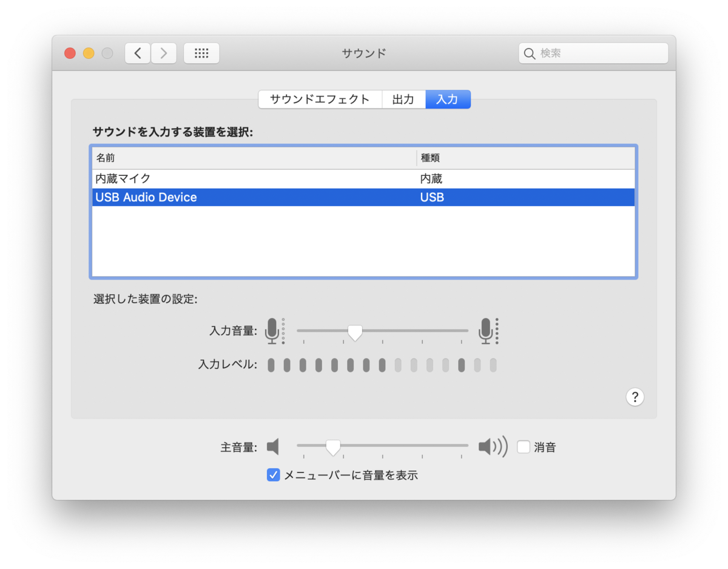Select the USB Audio Device row
Image resolution: width=728 pixels, height=569 pixels.
point(363,197)
